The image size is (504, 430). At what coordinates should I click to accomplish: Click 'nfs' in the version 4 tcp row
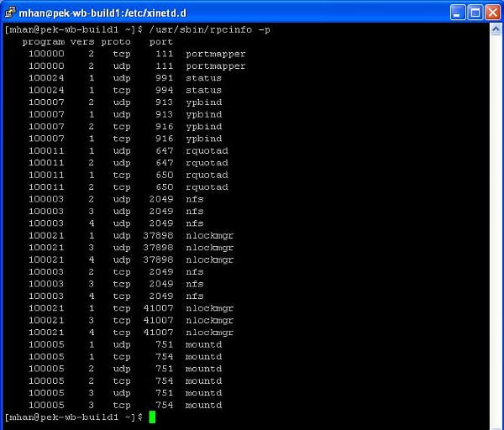pyautogui.click(x=195, y=296)
